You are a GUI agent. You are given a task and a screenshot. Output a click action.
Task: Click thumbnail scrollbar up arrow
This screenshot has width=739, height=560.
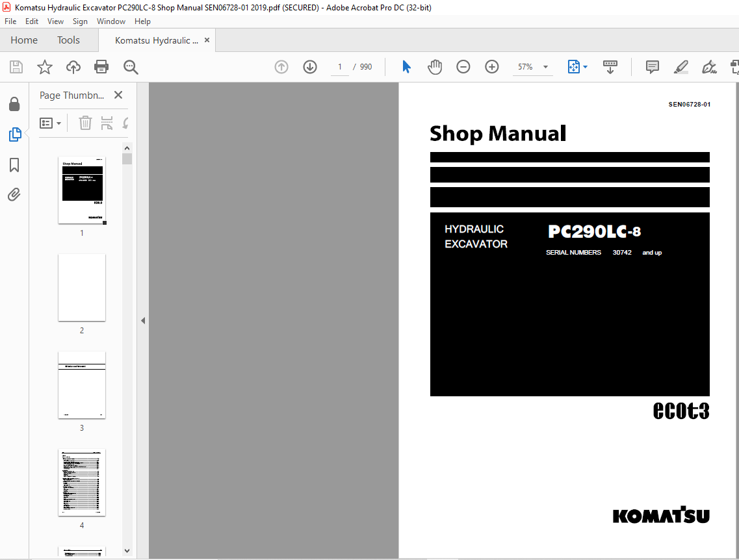127,148
